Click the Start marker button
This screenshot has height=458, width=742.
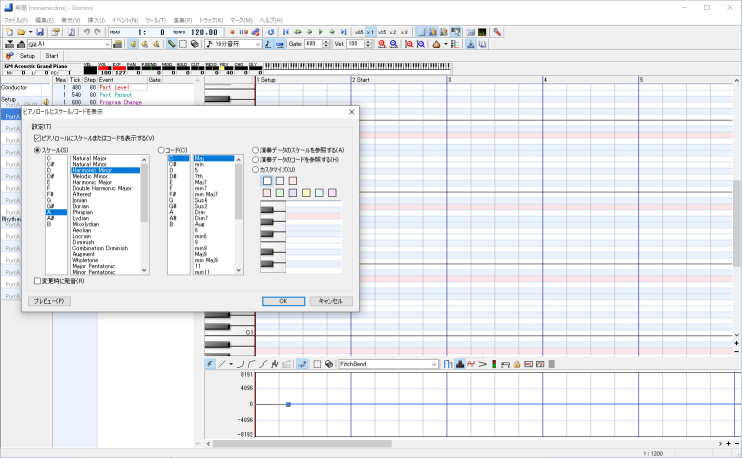[52, 56]
